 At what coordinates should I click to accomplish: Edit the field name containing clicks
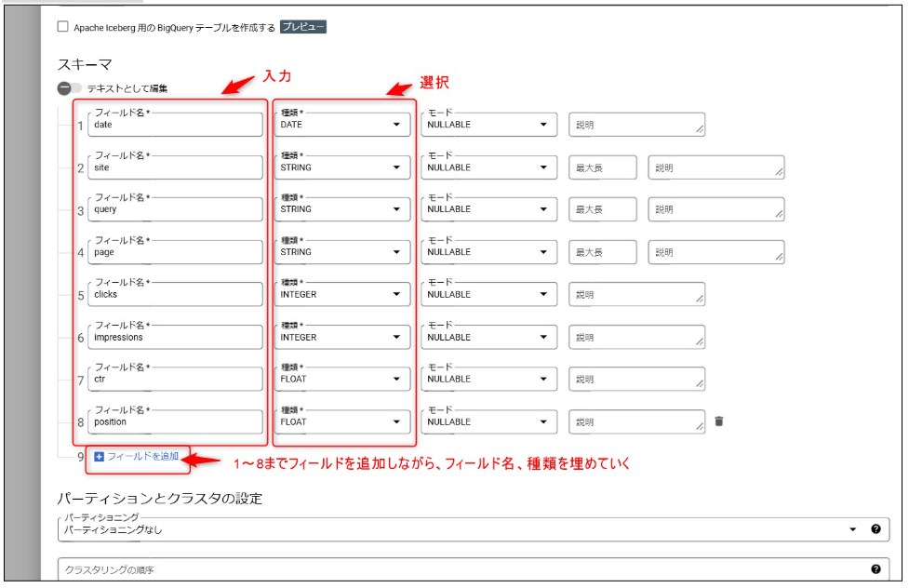coord(175,295)
